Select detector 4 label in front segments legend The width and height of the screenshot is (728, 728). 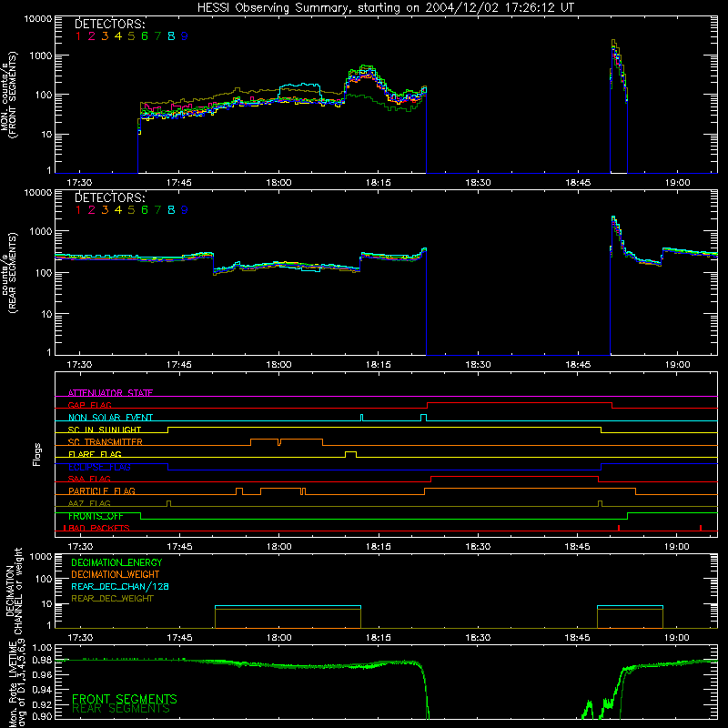118,36
